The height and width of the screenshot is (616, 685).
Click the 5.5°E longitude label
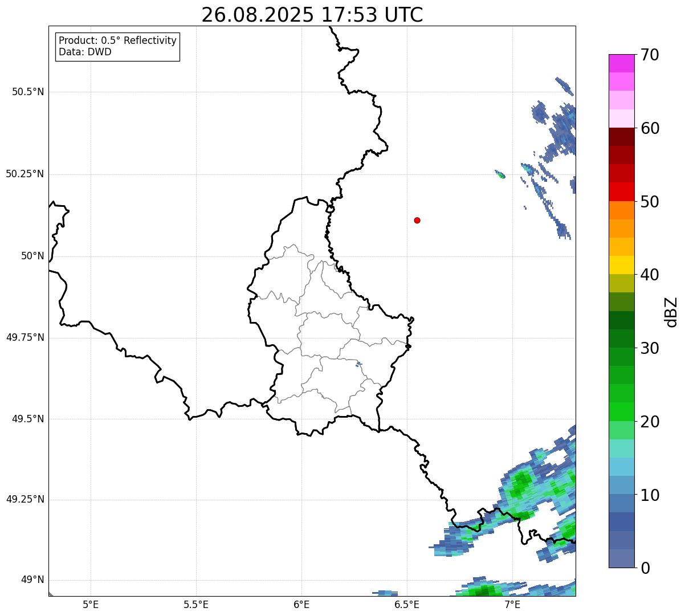point(196,605)
